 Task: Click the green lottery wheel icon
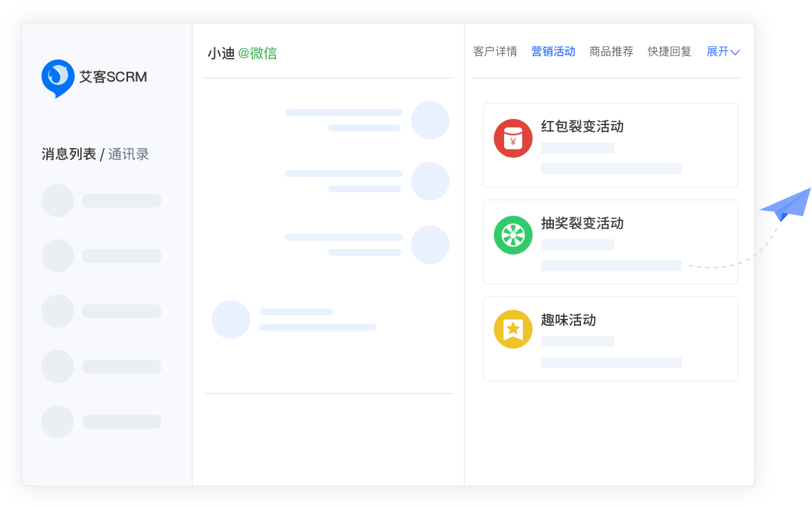[513, 235]
